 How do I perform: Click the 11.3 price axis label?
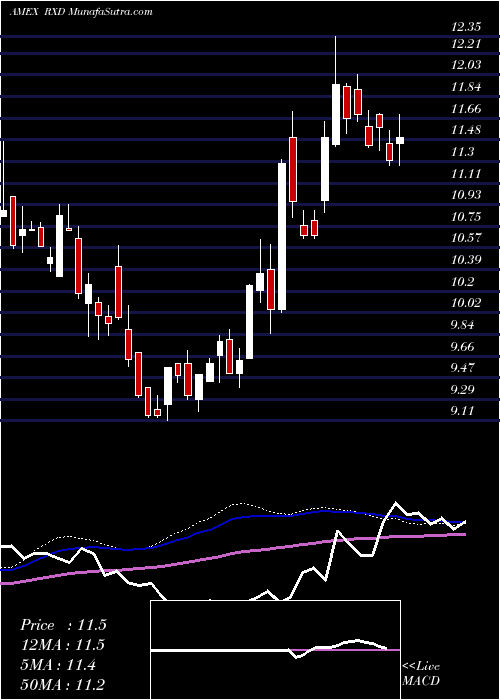tap(462, 152)
